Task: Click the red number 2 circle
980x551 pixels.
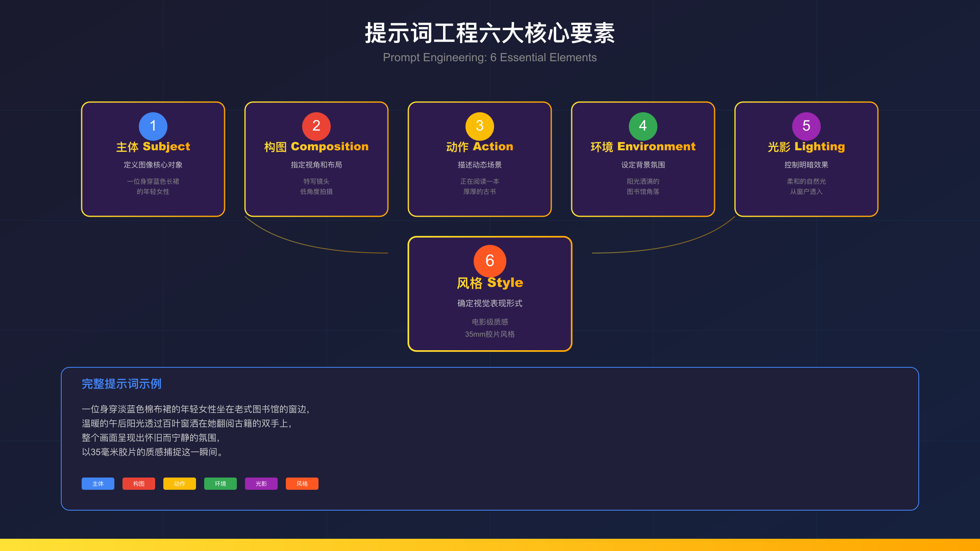Action: click(x=316, y=127)
